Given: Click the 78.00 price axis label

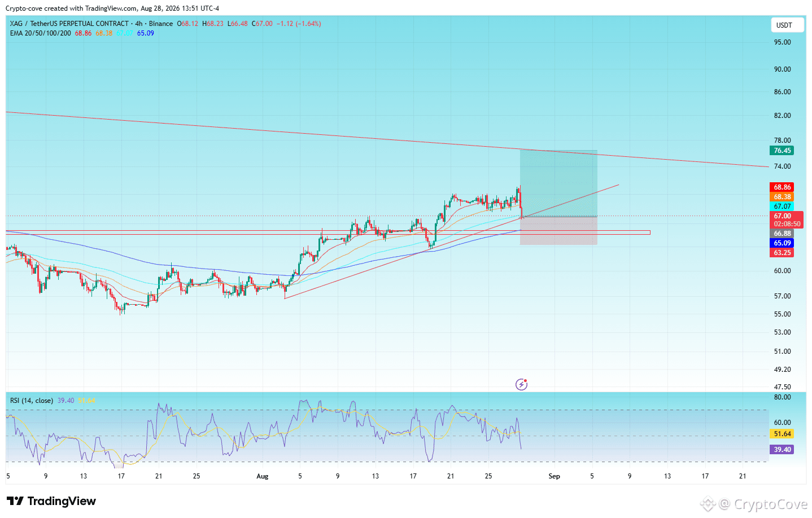Looking at the screenshot, I should pyautogui.click(x=782, y=141).
